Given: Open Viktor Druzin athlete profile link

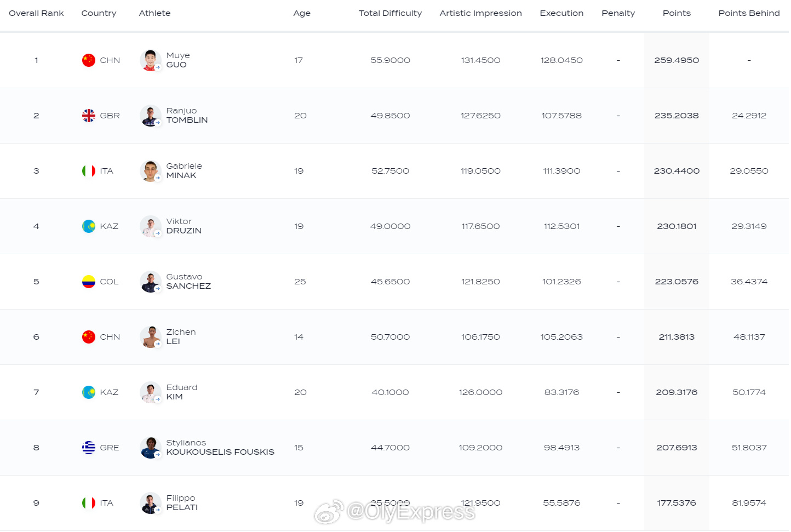Looking at the screenshot, I should (x=184, y=226).
